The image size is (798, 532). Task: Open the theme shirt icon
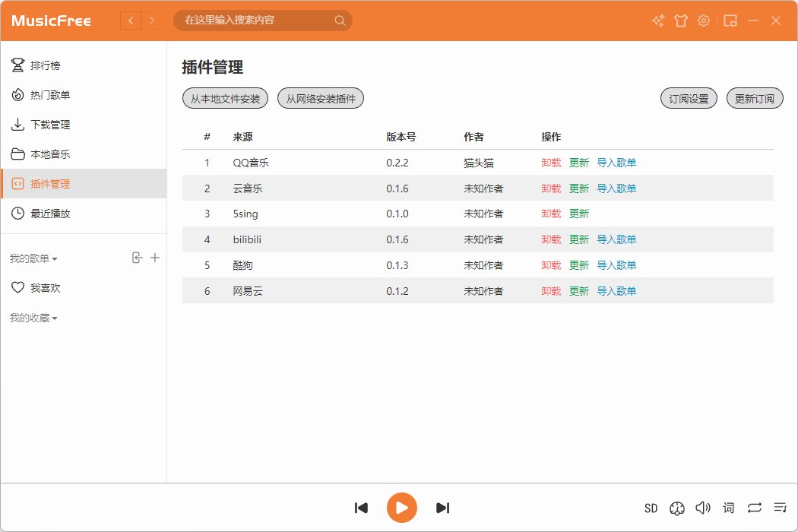click(x=681, y=21)
